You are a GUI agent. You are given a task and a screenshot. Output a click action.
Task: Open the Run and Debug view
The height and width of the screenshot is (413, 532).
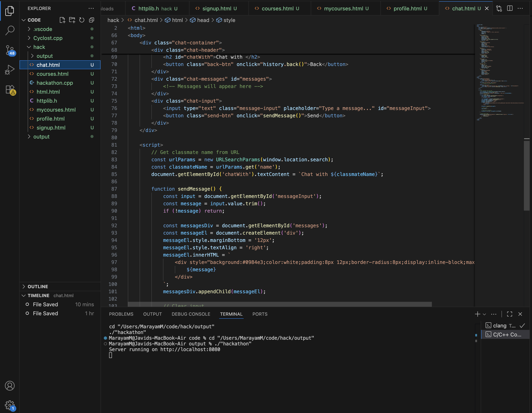point(10,70)
